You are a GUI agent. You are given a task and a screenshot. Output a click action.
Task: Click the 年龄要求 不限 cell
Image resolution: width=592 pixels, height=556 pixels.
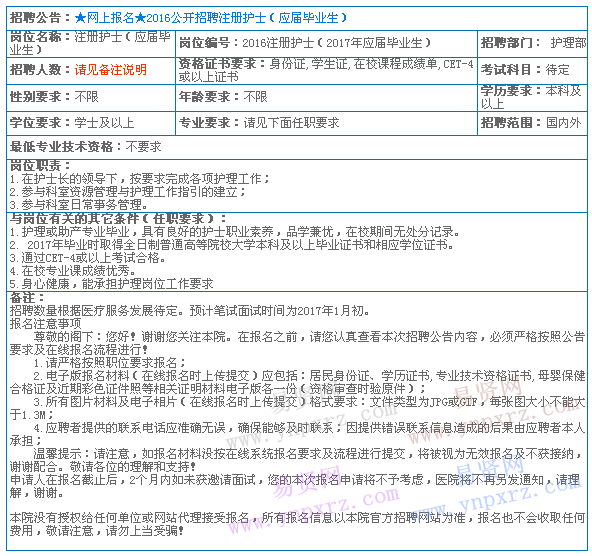tap(326, 97)
